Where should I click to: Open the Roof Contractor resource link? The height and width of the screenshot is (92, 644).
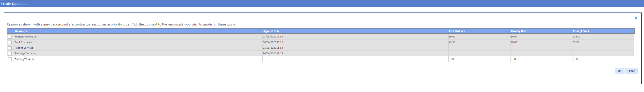(x=24, y=42)
